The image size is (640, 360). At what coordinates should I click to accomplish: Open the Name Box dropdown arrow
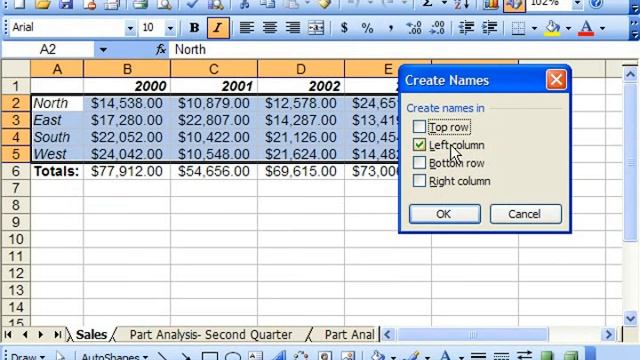click(x=103, y=50)
